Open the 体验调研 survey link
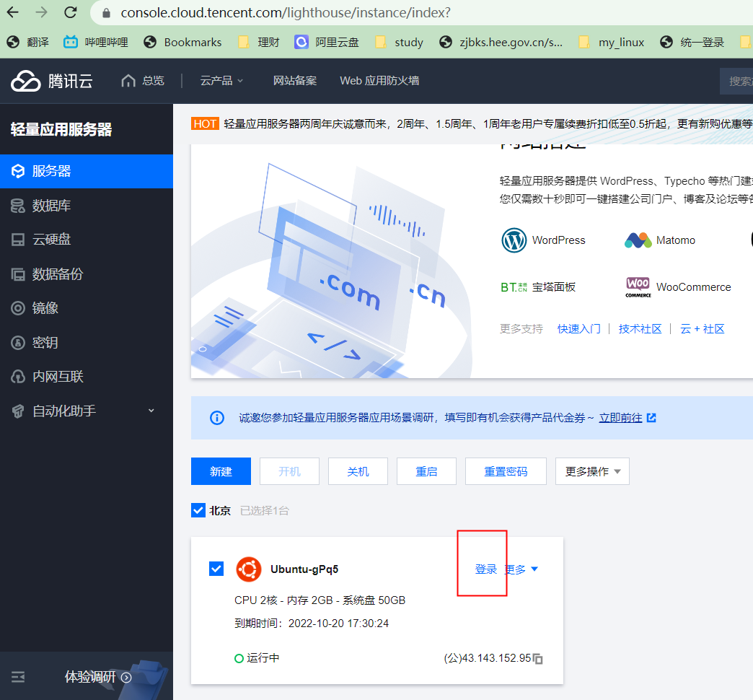 point(98,677)
